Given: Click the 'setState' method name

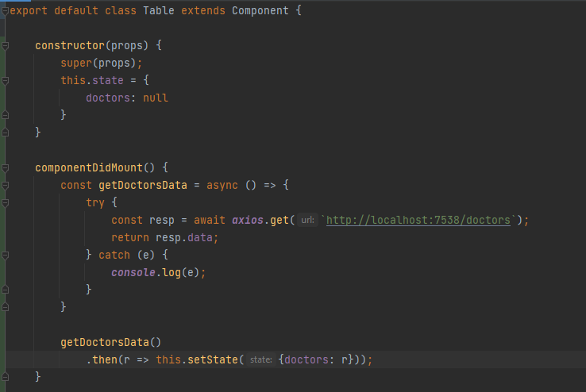Looking at the screenshot, I should [212, 360].
